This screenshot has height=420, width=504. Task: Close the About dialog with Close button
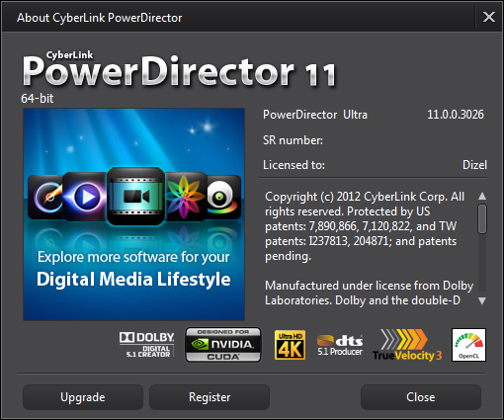(x=421, y=397)
